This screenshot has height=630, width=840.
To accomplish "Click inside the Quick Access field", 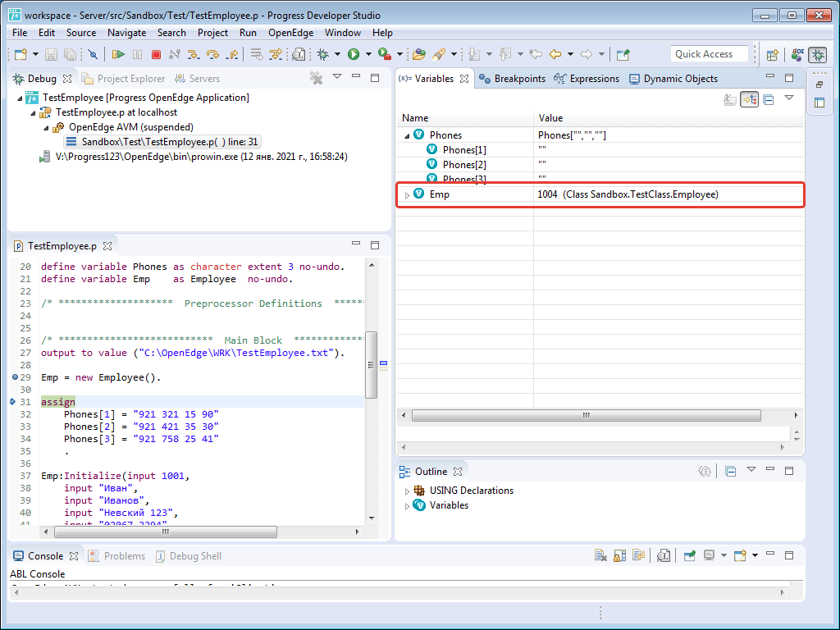I will (x=709, y=54).
